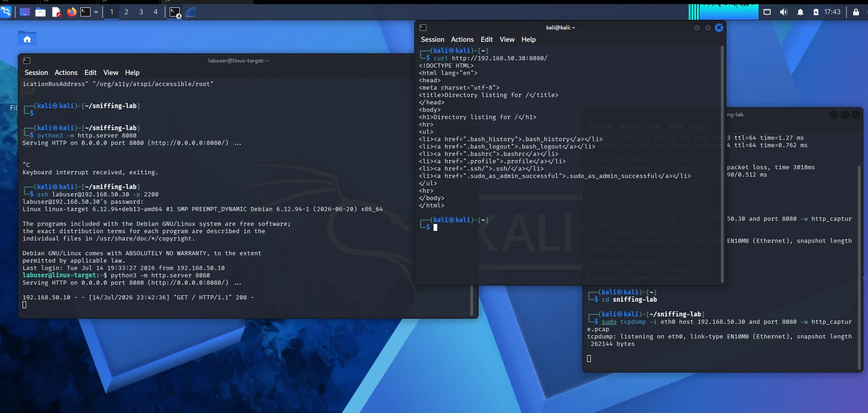Viewport: 868px width, 413px height.
Task: Click the kali@kali terminal vertical scrollbar
Action: pos(722,165)
